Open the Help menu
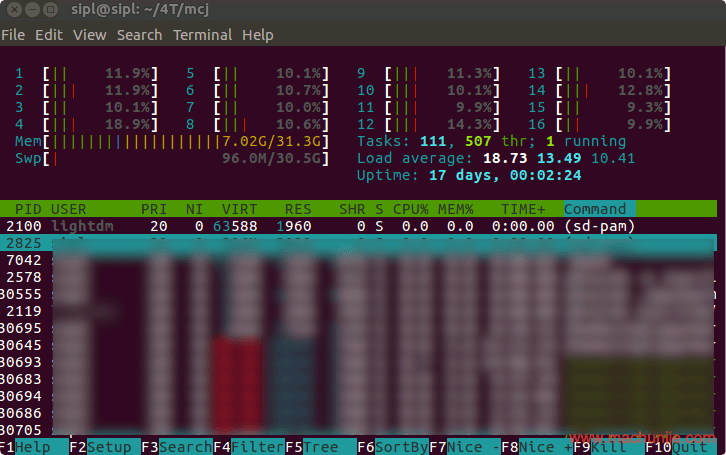 [257, 35]
